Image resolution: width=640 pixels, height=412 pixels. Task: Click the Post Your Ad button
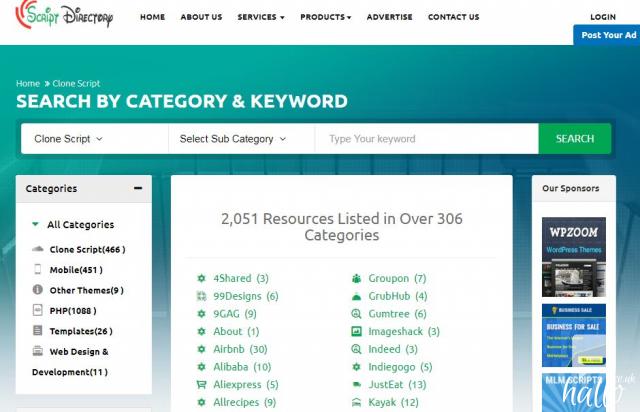[x=607, y=35]
